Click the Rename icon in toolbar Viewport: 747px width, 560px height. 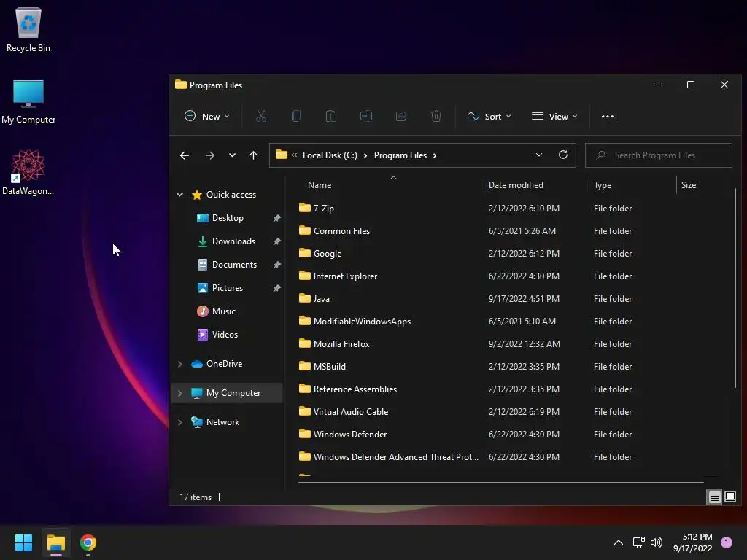366,116
